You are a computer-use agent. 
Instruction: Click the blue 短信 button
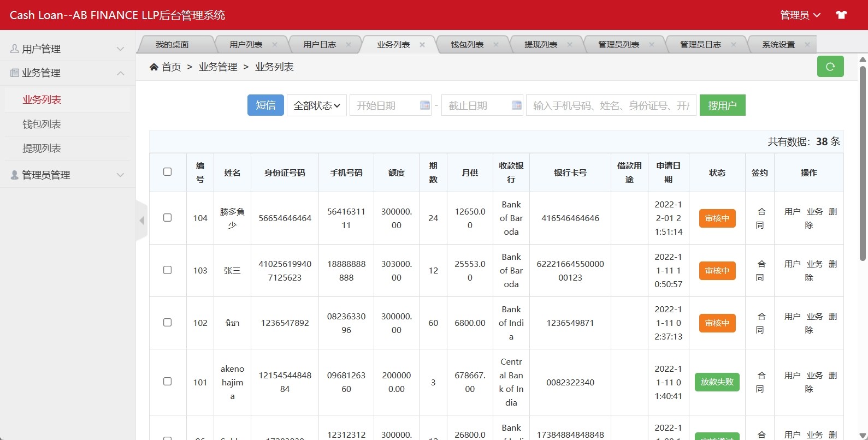point(265,105)
